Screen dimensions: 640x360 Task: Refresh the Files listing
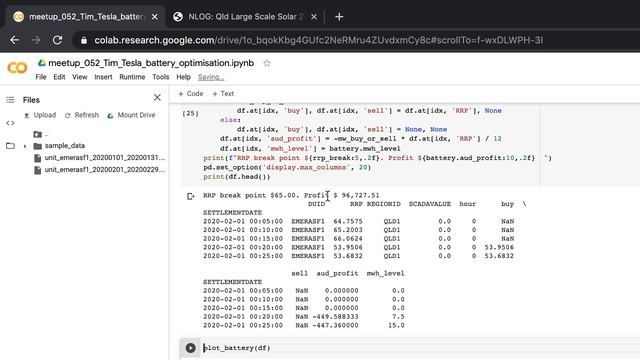(x=82, y=115)
